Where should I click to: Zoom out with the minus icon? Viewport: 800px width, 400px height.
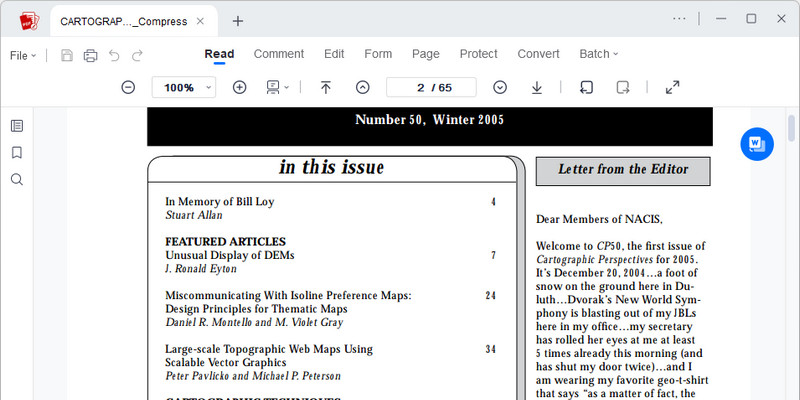pyautogui.click(x=128, y=87)
